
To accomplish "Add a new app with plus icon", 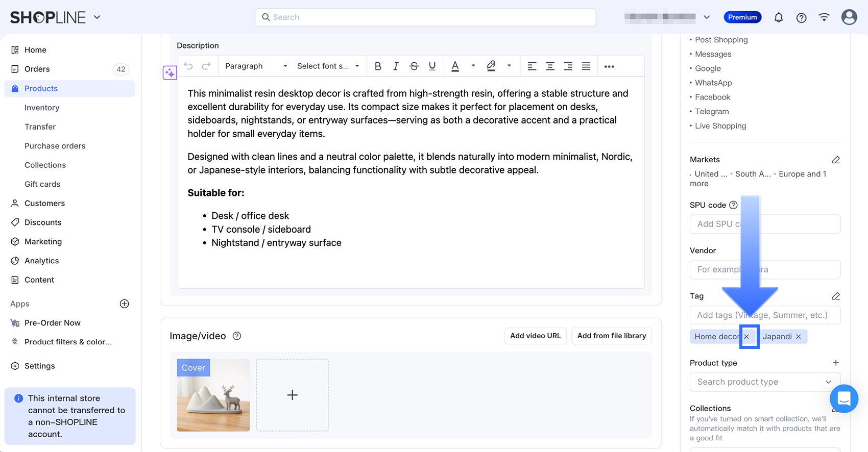I will click(x=124, y=304).
